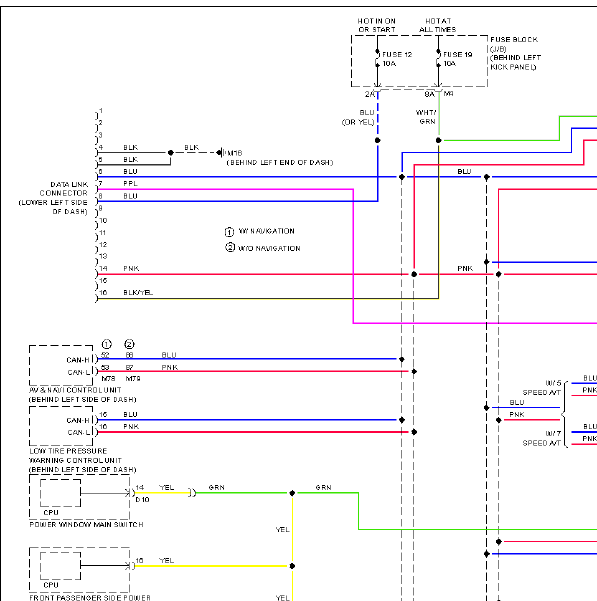The height and width of the screenshot is (601, 597).
Task: Click the 'W/ 5 SPEED A/T' label
Action: pos(541,388)
